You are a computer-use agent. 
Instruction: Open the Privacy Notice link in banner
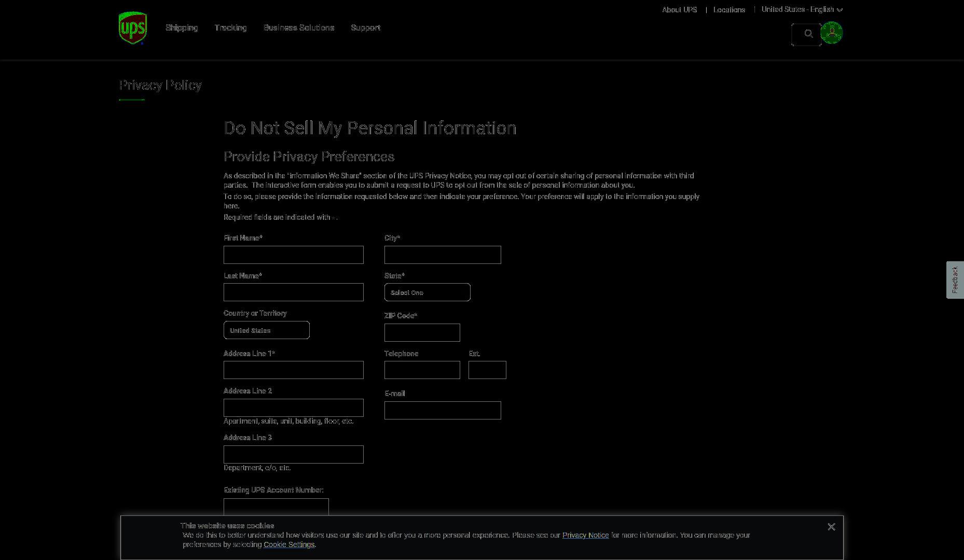tap(585, 535)
